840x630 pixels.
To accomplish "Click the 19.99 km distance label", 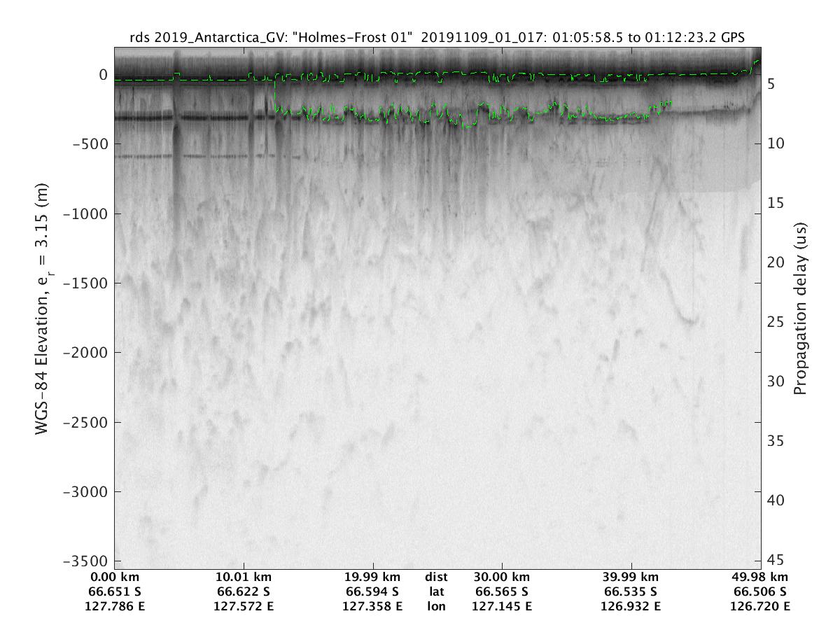I will click(x=373, y=577).
